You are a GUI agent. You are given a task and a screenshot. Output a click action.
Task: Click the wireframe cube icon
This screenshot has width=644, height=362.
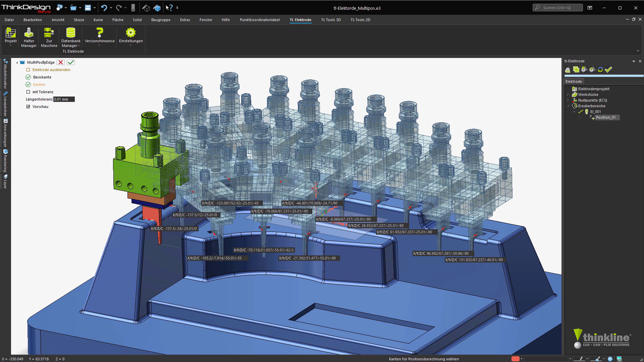coord(146,7)
